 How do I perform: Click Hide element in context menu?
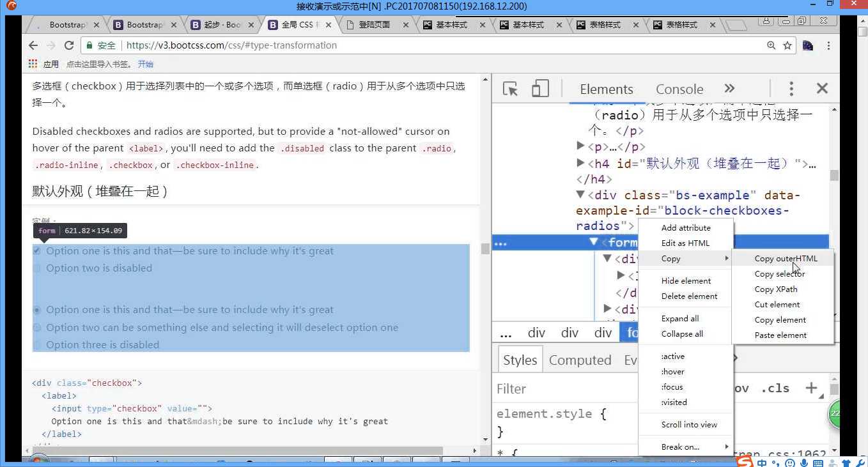[x=686, y=280]
